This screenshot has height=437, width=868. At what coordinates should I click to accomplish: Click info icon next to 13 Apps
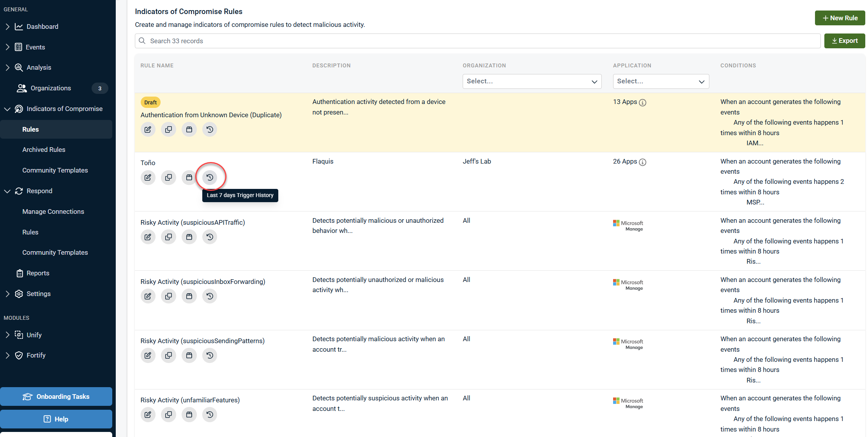(643, 102)
